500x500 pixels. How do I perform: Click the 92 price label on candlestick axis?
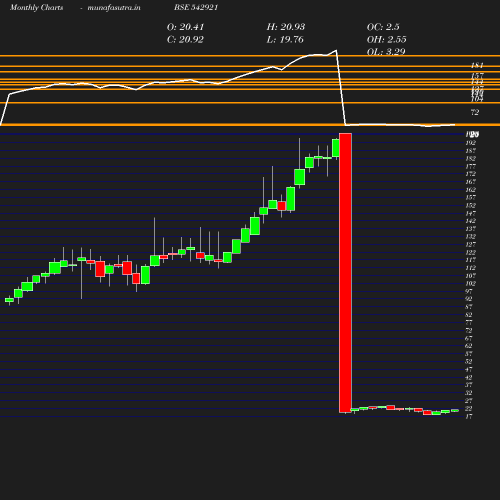click(x=469, y=299)
